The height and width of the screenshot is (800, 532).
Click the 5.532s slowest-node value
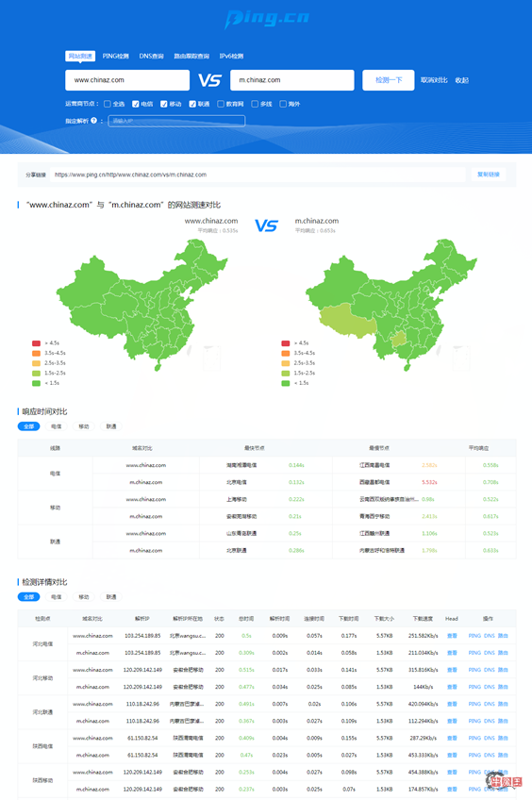tap(429, 482)
